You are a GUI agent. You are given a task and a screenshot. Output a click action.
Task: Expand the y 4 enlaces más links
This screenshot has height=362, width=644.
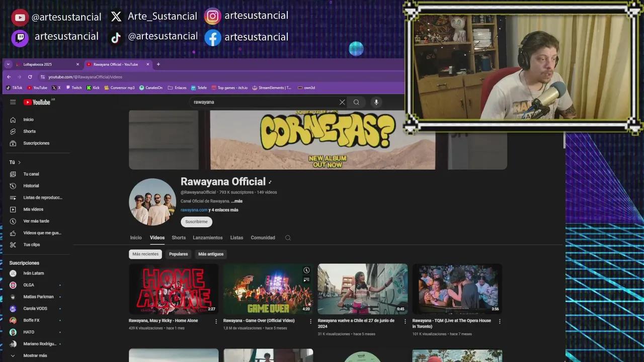point(223,210)
